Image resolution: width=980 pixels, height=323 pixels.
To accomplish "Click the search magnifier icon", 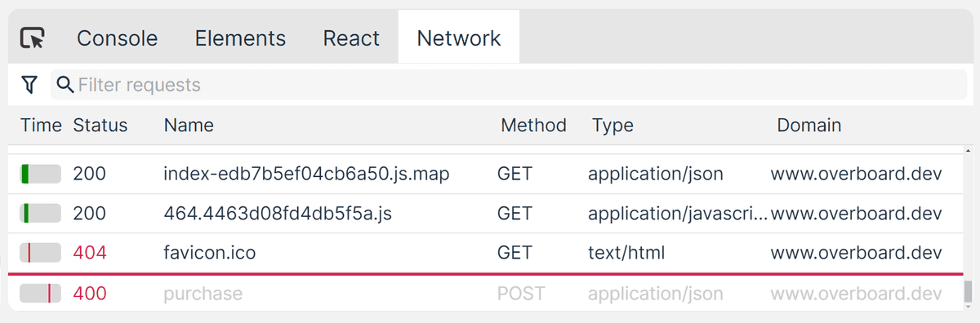I will (65, 84).
